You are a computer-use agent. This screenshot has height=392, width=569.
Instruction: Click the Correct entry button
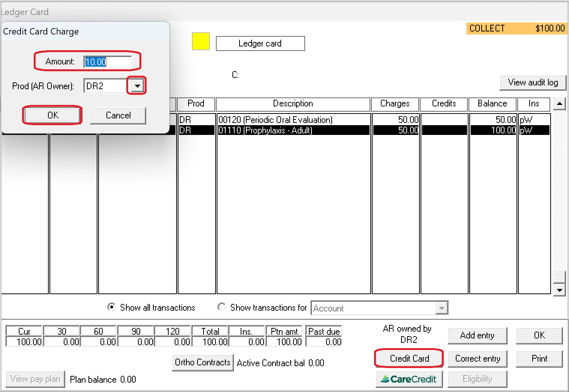(x=477, y=359)
